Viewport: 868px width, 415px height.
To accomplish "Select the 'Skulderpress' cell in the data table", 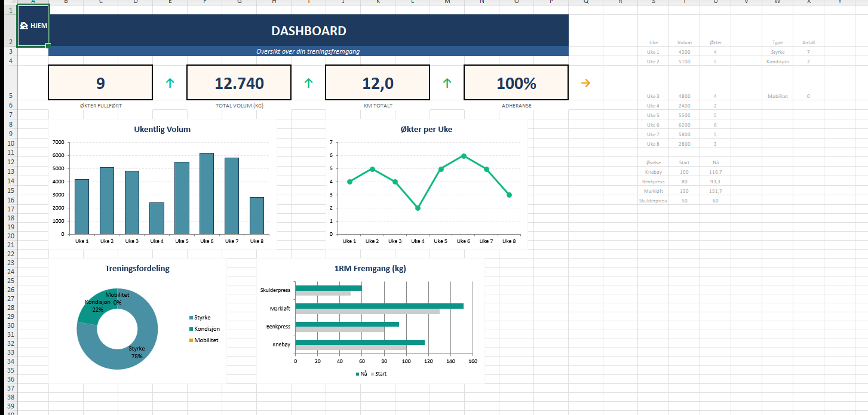I will tap(654, 201).
